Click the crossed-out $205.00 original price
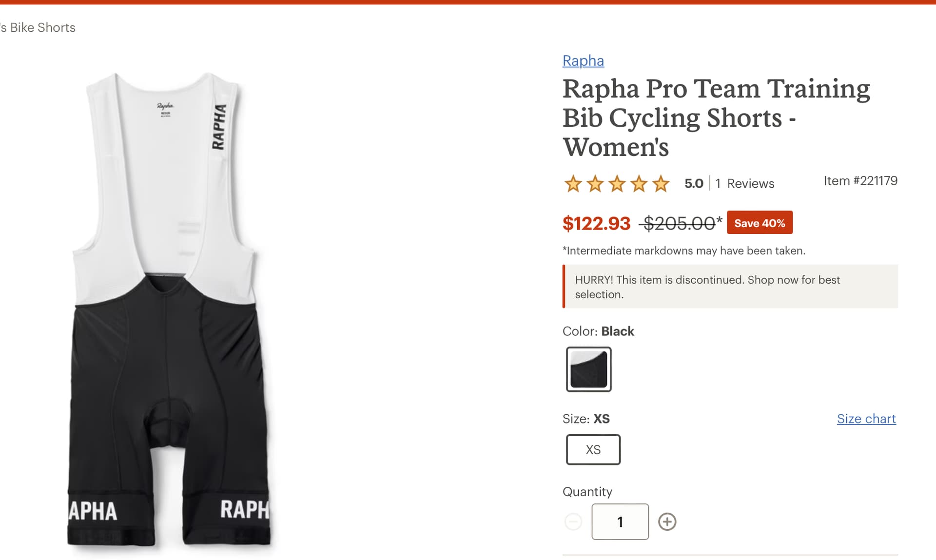The image size is (936, 560). pyautogui.click(x=679, y=223)
